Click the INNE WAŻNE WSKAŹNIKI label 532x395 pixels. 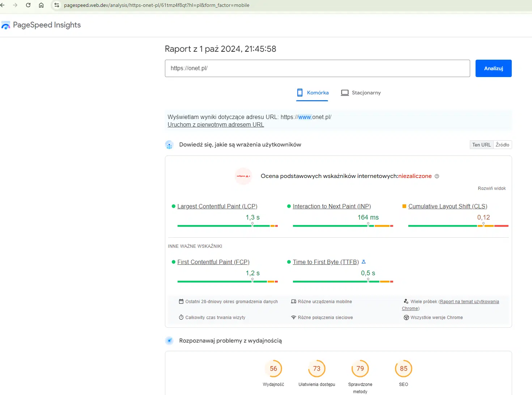195,246
